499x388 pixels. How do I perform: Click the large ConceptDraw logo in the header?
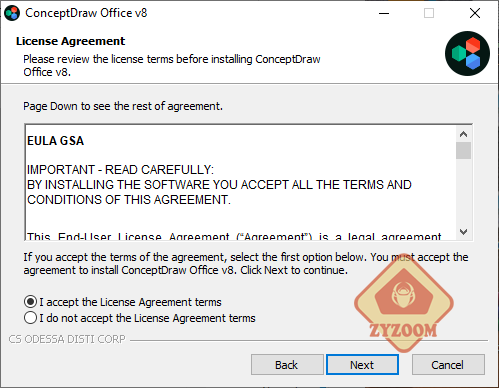pos(467,53)
